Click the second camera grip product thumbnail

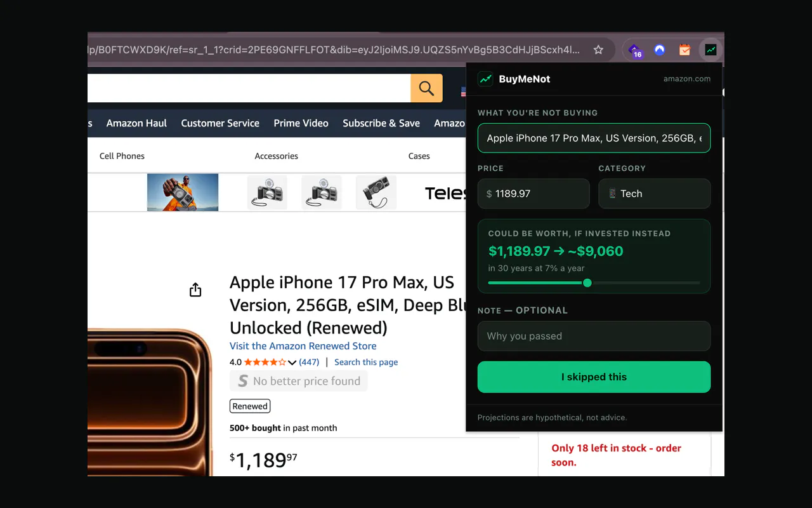(x=322, y=192)
